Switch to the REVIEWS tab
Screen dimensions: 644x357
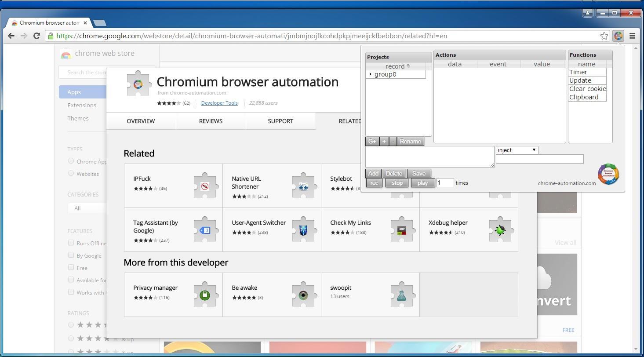211,121
